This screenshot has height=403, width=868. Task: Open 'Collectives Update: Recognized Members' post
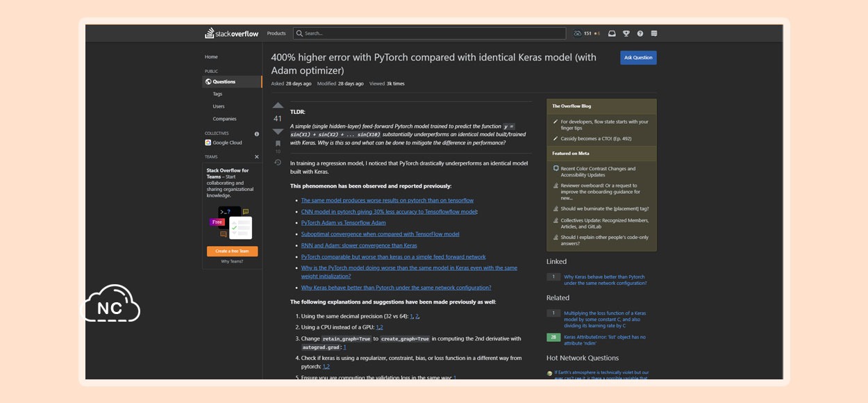[605, 224]
